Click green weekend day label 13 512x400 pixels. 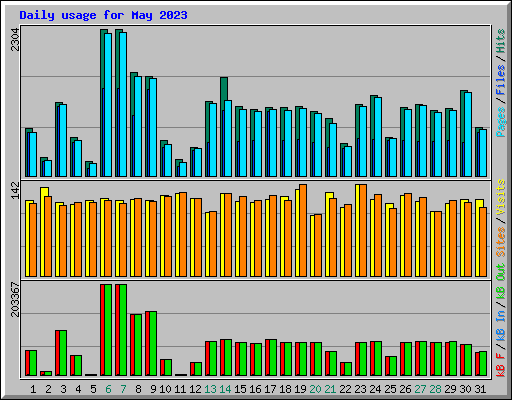pos(210,389)
